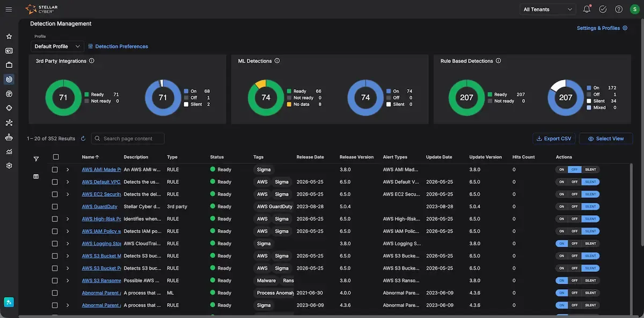Expand the Abnormal Parent RULE row
Image resolution: width=644 pixels, height=318 pixels.
68,305
